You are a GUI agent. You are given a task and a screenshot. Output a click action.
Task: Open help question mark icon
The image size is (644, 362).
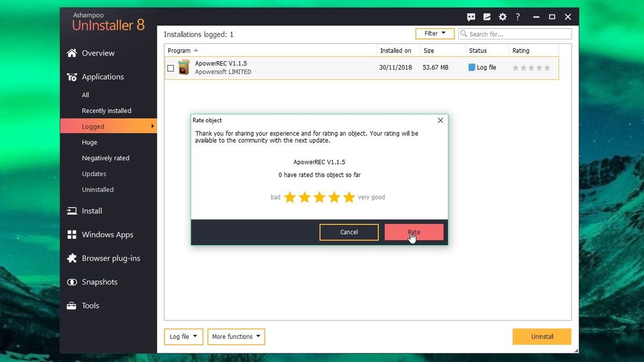518,17
